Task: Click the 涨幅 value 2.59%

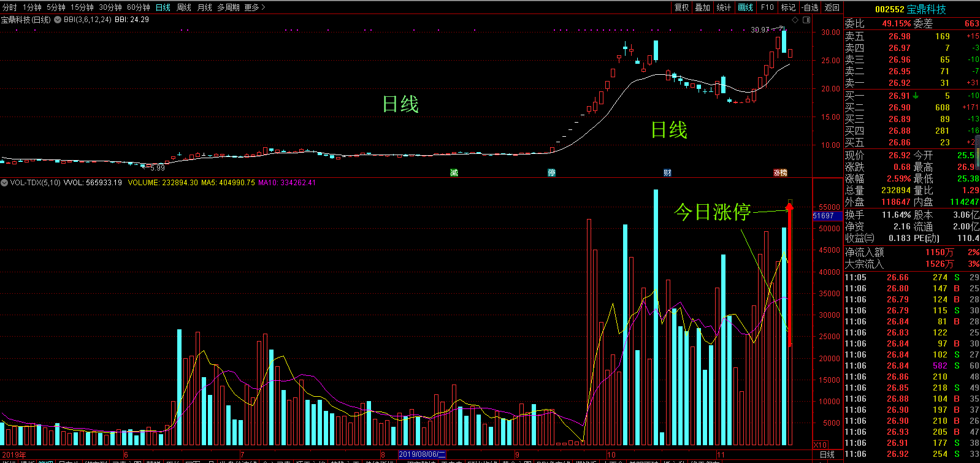Action: click(x=898, y=178)
